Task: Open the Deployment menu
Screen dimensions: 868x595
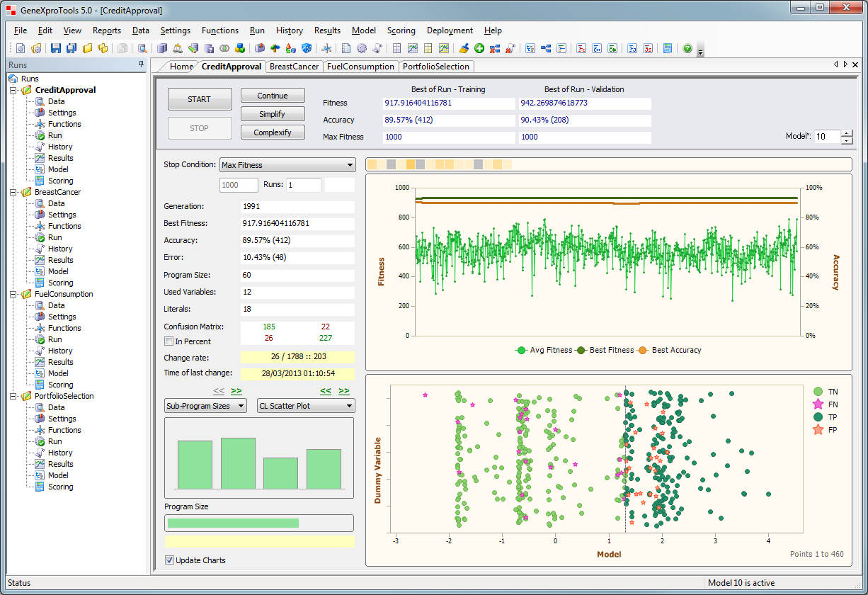Action: coord(450,30)
